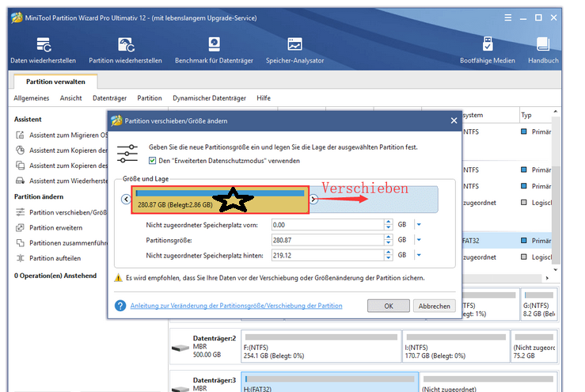The height and width of the screenshot is (392, 585).
Task: Click the partition size bar 280.87 GB
Action: 220,200
